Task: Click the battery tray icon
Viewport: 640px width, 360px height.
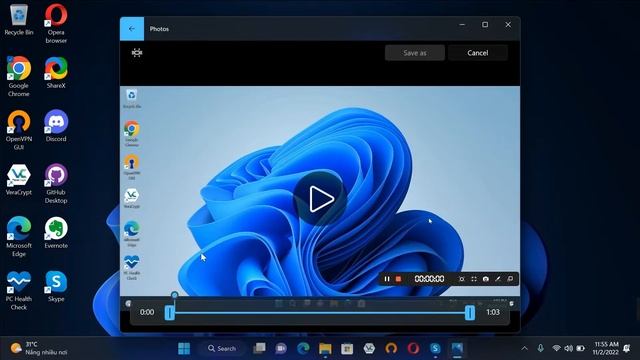Action: click(x=580, y=348)
